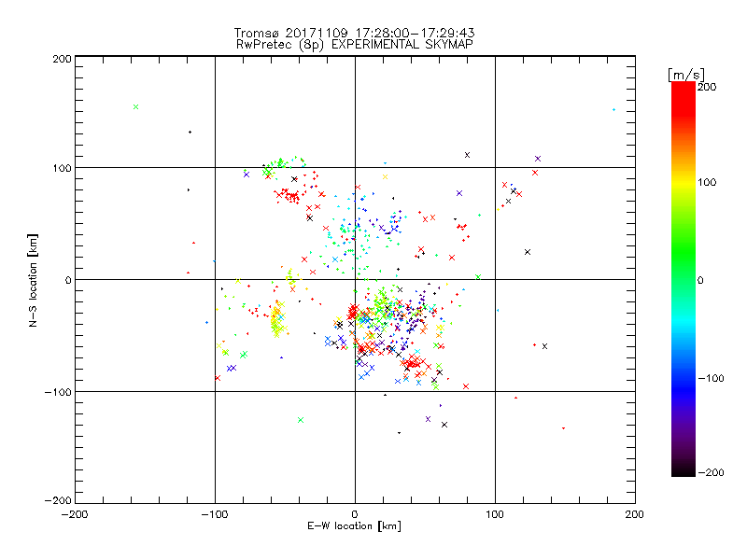
Task: Click the colorbar '-200' bottom label
Action: click(x=711, y=472)
